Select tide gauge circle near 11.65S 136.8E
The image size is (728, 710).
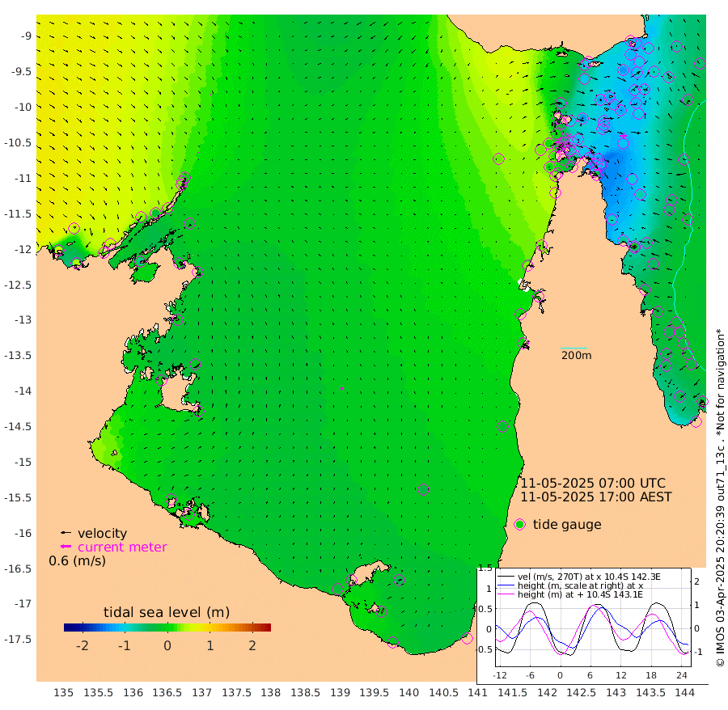tap(189, 224)
